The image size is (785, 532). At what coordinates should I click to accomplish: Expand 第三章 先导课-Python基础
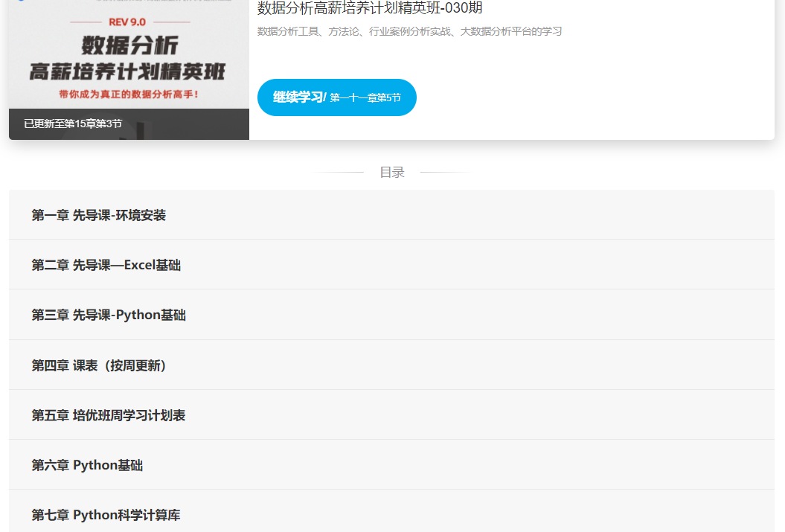(x=391, y=315)
